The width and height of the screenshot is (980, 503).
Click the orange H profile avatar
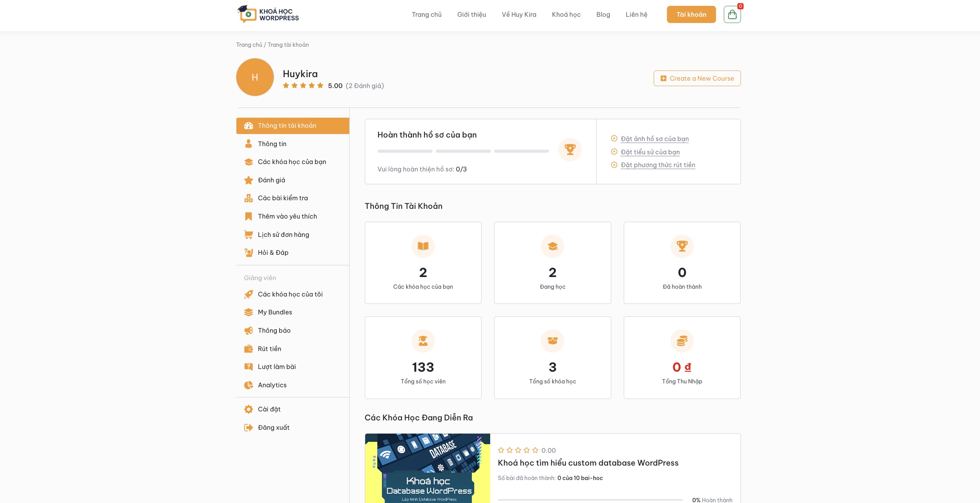255,77
